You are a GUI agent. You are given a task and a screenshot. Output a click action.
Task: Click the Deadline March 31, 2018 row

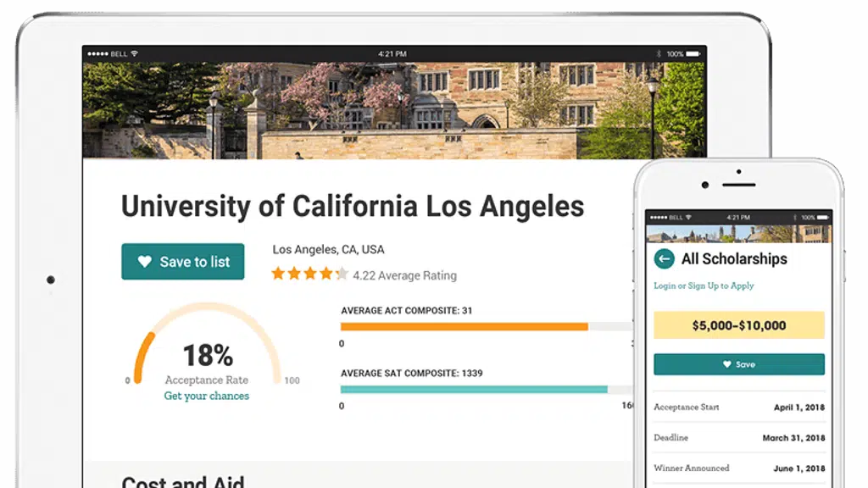pos(739,438)
